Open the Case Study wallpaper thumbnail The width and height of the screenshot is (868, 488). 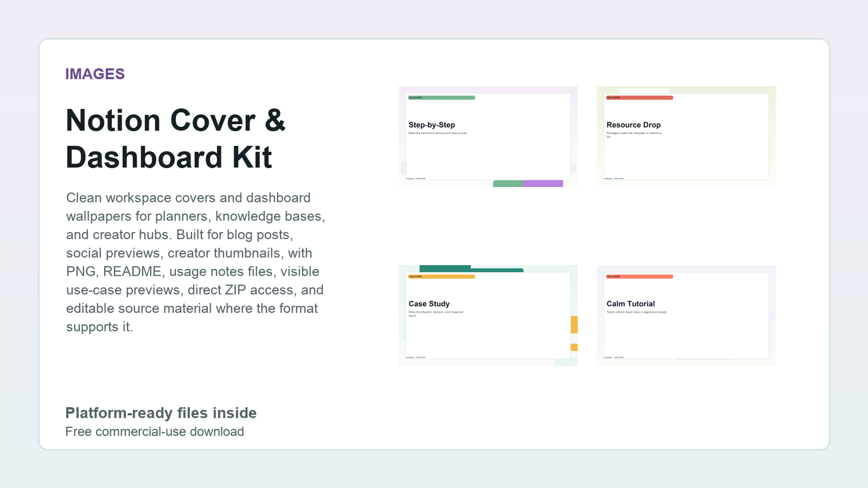(488, 315)
